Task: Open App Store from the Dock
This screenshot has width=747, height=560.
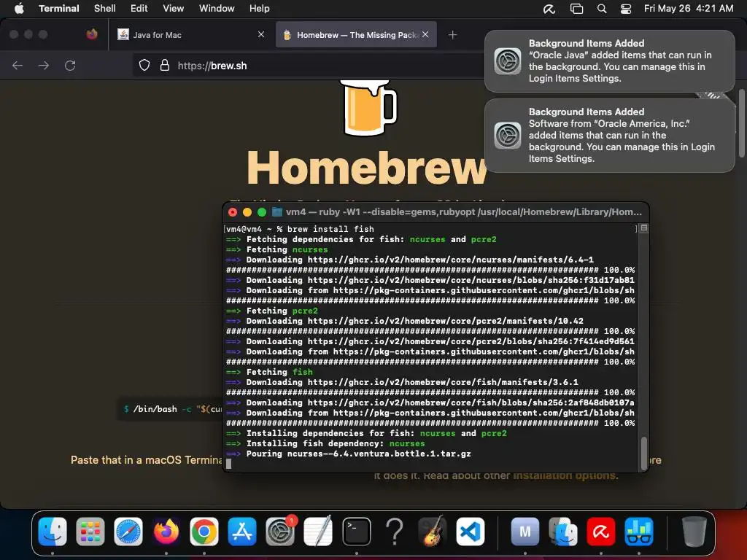Action: point(242,532)
